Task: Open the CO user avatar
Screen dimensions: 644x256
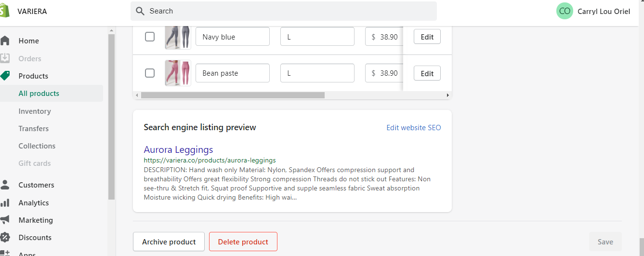Action: (565, 11)
